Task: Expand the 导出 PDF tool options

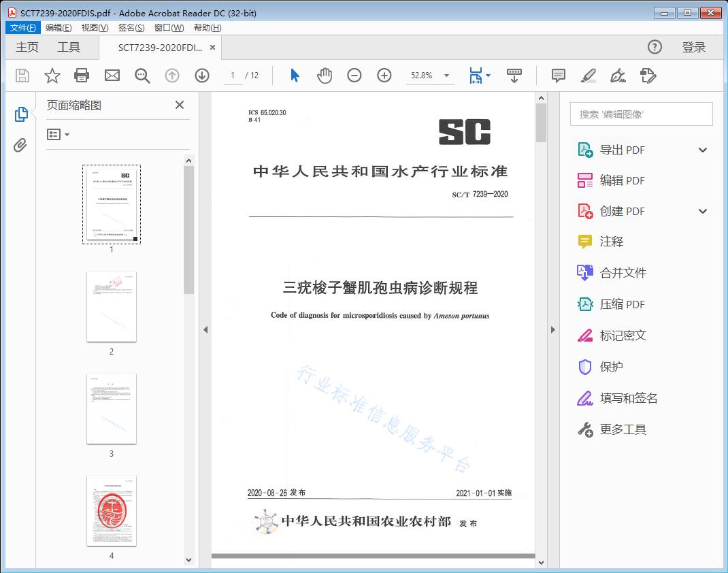Action: (703, 149)
